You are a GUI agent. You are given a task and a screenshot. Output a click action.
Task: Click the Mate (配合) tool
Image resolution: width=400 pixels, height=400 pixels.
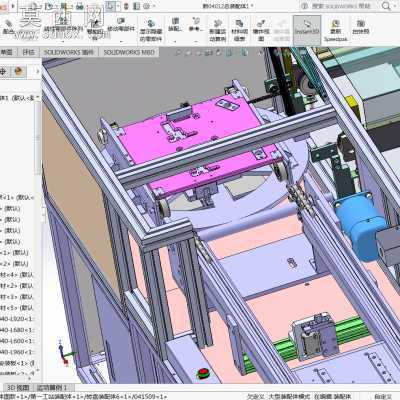8,27
